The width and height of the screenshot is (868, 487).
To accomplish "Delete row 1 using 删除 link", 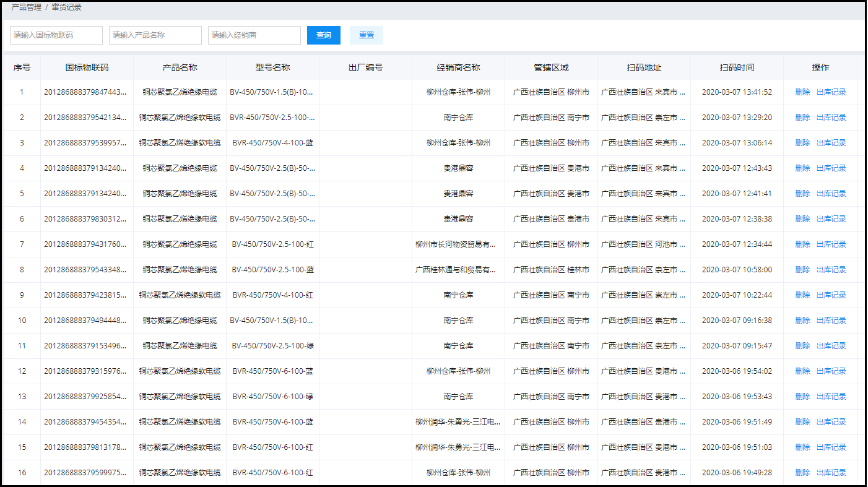I will point(802,92).
